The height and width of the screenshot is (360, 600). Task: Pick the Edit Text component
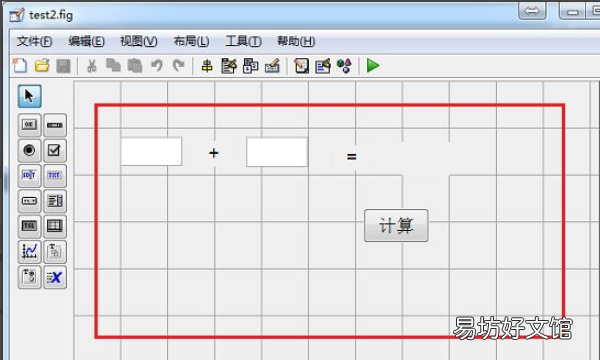(x=29, y=175)
